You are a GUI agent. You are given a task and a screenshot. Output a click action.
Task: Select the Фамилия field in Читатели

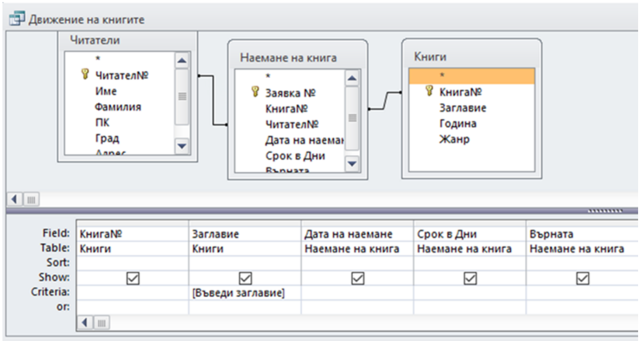point(118,107)
